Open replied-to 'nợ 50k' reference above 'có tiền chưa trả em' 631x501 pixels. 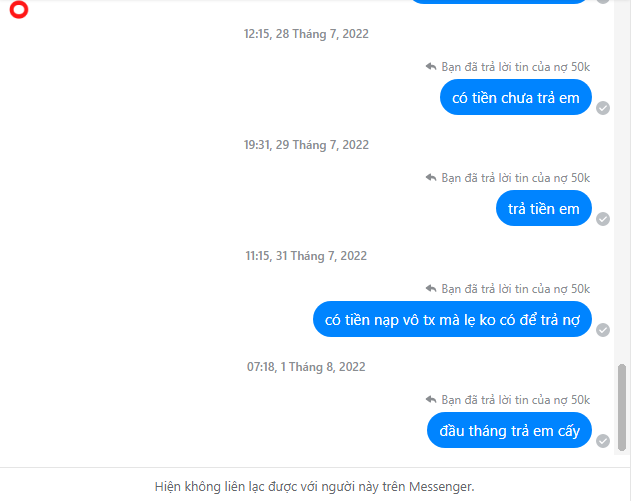[x=516, y=67]
